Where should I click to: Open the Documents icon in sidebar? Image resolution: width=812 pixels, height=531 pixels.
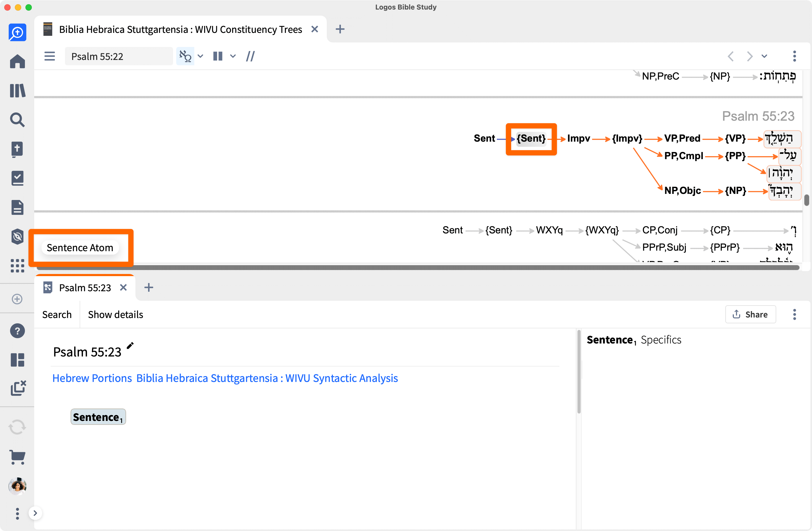(x=17, y=207)
